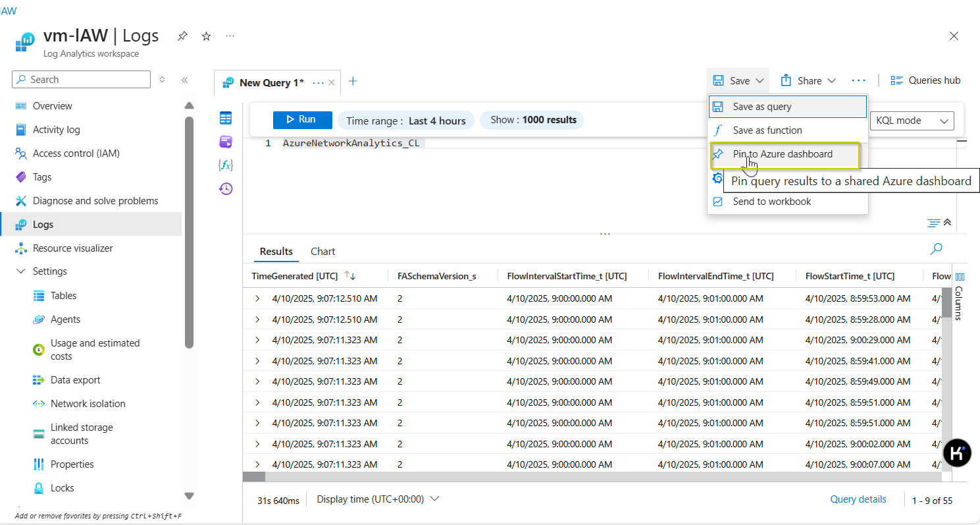The image size is (980, 525).
Task: Collapse the query editor with double chevron
Action: click(948, 223)
